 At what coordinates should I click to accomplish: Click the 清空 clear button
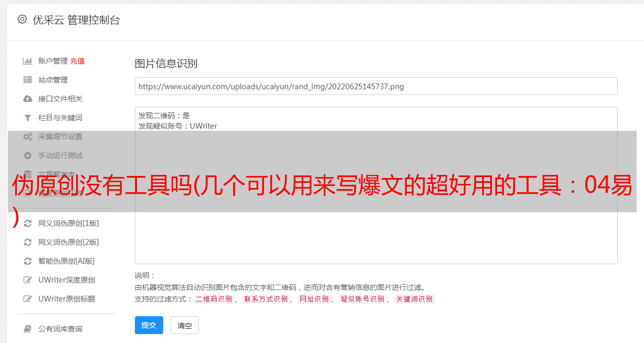185,325
